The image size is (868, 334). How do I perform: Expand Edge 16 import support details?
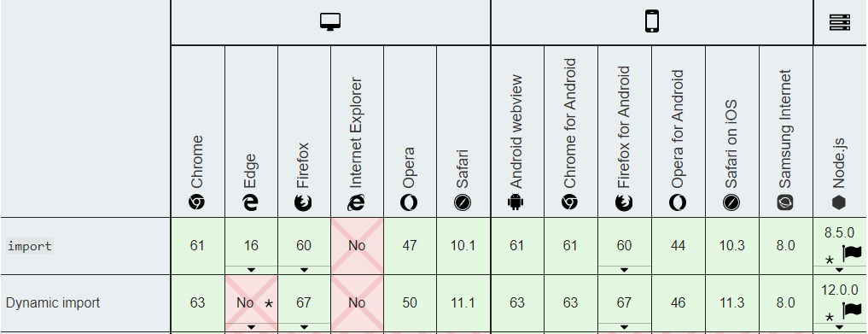[x=251, y=270]
